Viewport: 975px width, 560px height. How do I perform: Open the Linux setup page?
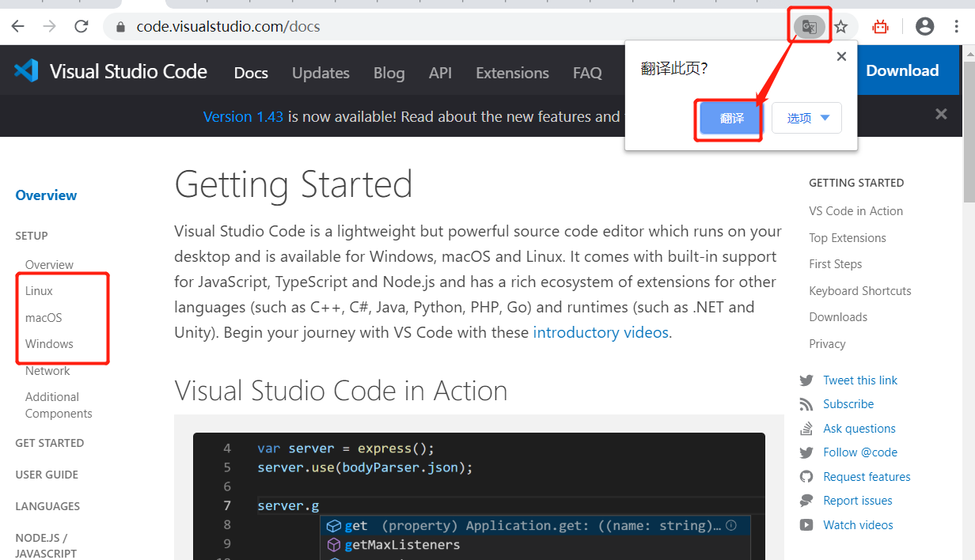39,291
